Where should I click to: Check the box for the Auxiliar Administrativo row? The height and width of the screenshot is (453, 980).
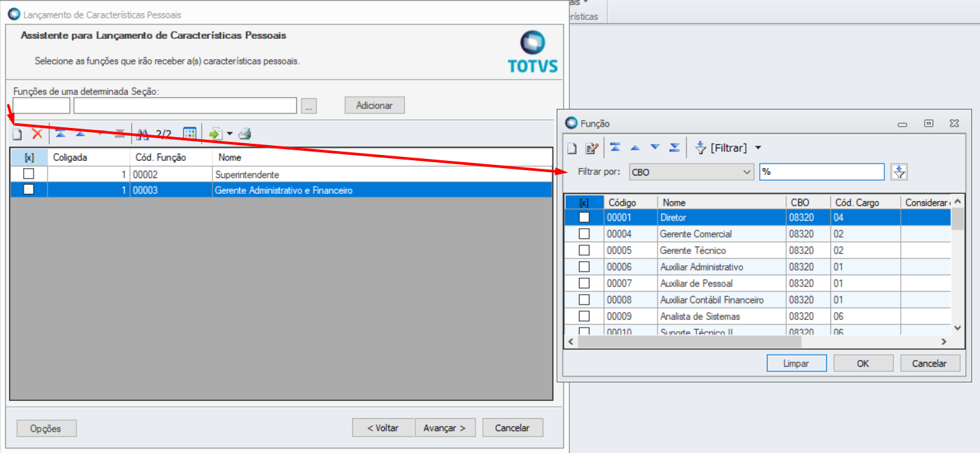(x=584, y=266)
